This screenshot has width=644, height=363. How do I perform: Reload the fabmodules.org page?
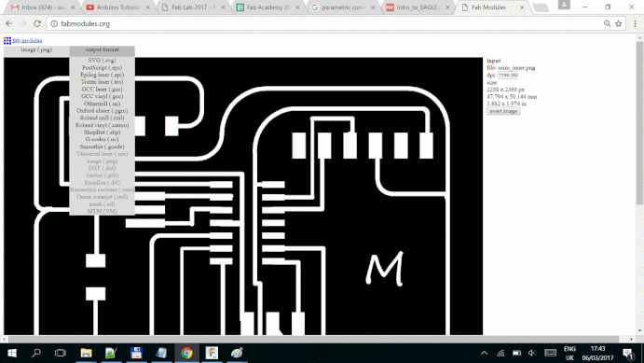[x=37, y=24]
